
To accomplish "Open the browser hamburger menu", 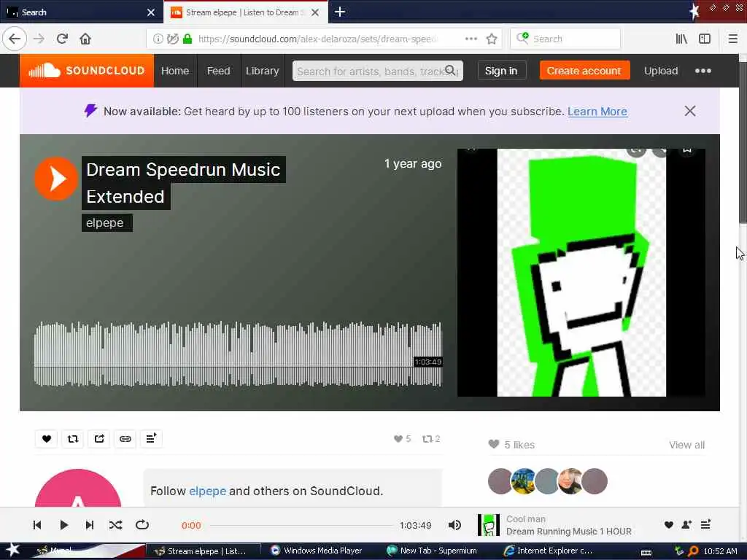I will click(x=733, y=39).
